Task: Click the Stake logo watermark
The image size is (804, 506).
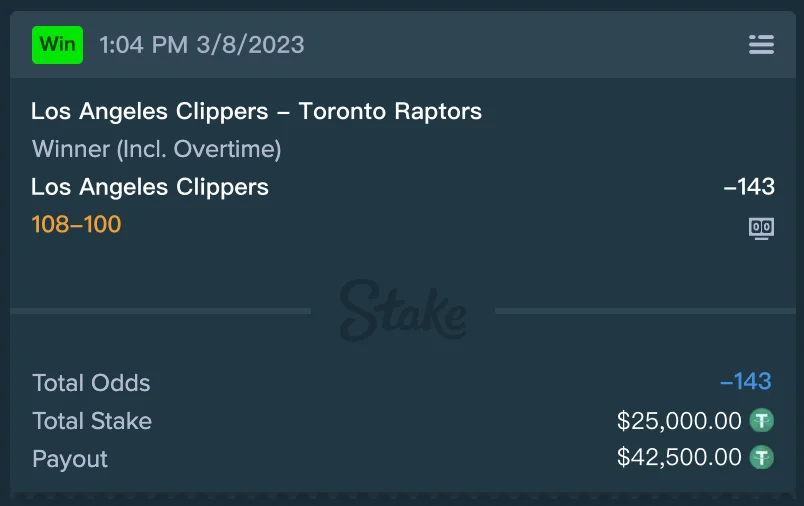Action: pyautogui.click(x=402, y=310)
